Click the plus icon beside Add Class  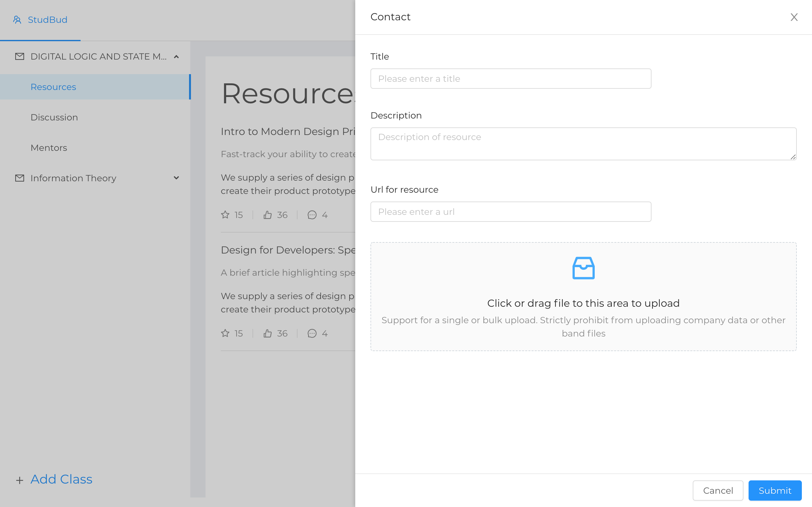click(20, 480)
